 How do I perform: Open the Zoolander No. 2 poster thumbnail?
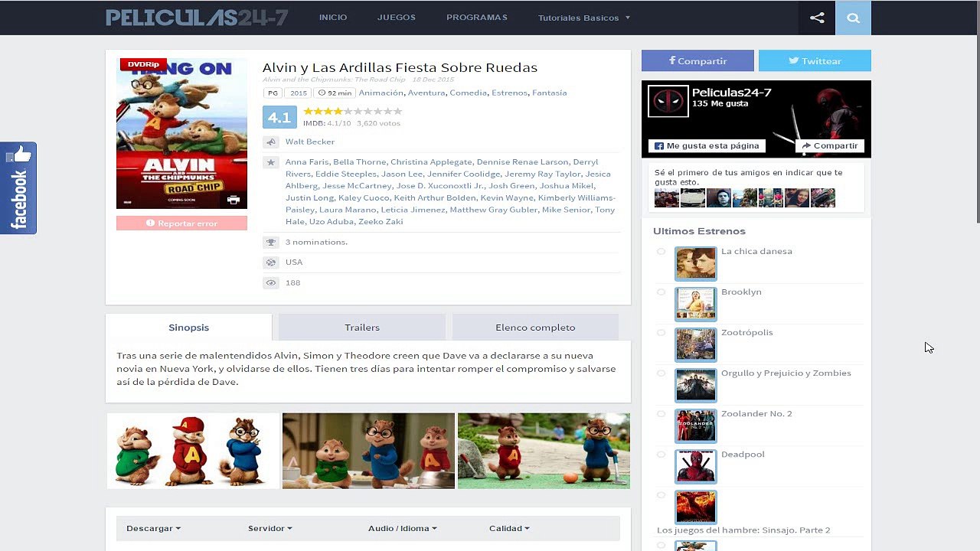(696, 425)
